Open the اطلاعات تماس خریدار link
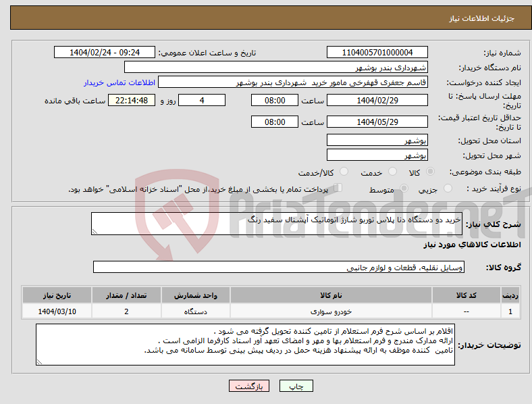The width and height of the screenshot is (532, 404). coord(119,82)
